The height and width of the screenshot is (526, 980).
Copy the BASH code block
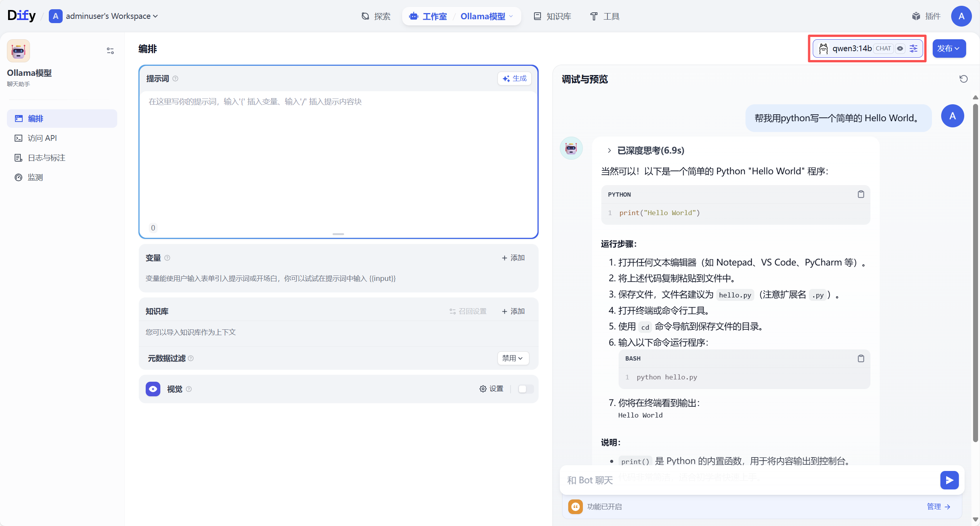[861, 358]
